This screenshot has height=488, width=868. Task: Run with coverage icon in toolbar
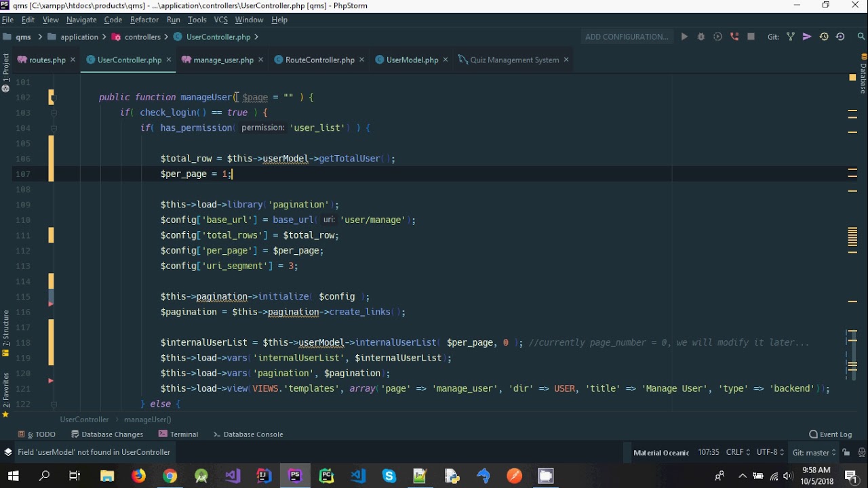[717, 37]
